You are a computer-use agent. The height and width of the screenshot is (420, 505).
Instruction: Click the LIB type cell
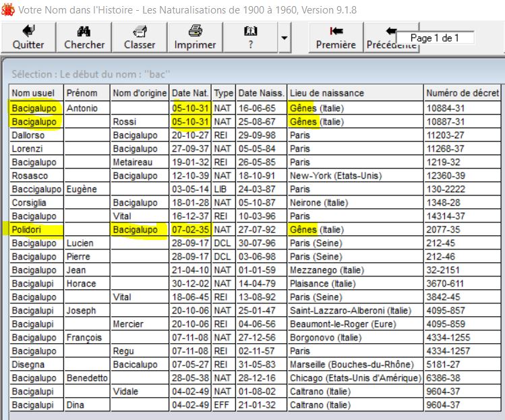[x=224, y=189]
